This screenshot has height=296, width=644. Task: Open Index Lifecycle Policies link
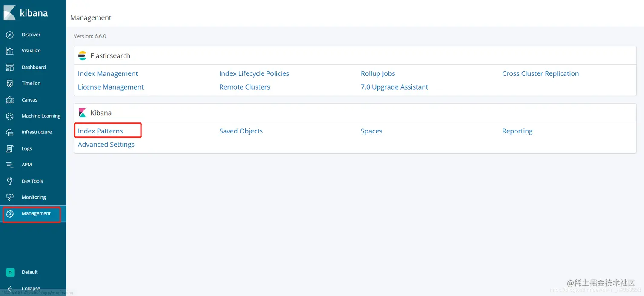point(254,74)
